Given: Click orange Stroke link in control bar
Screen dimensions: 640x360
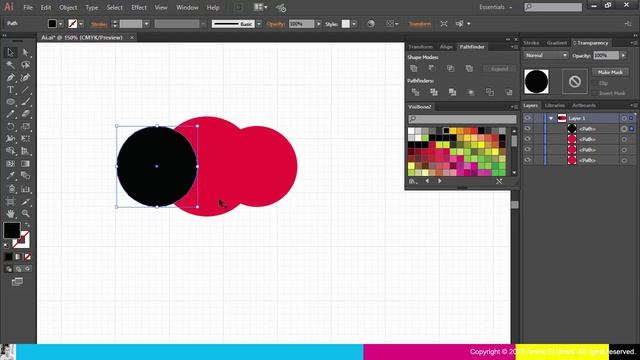Looking at the screenshot, I should (99, 24).
